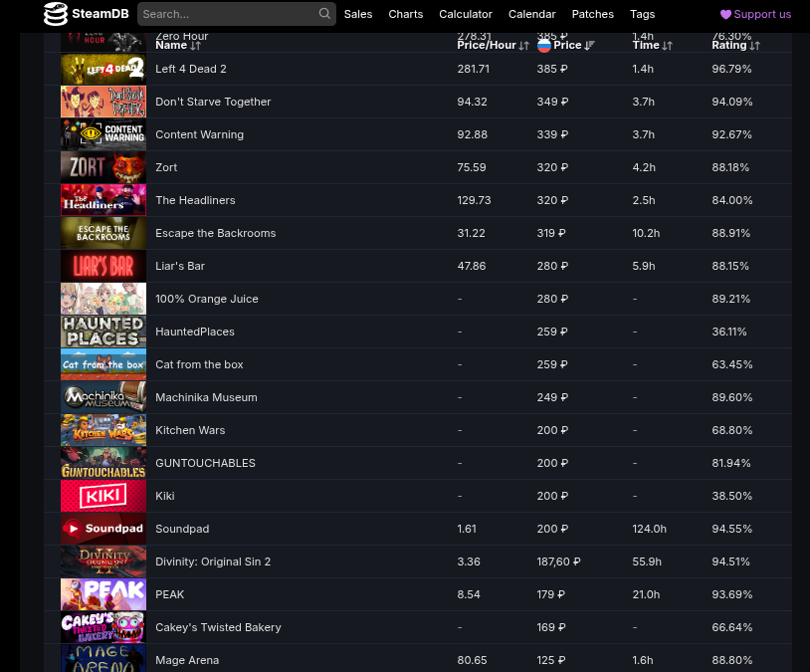Open the Cakey's Twisted Bakery thumbnail

pyautogui.click(x=103, y=627)
